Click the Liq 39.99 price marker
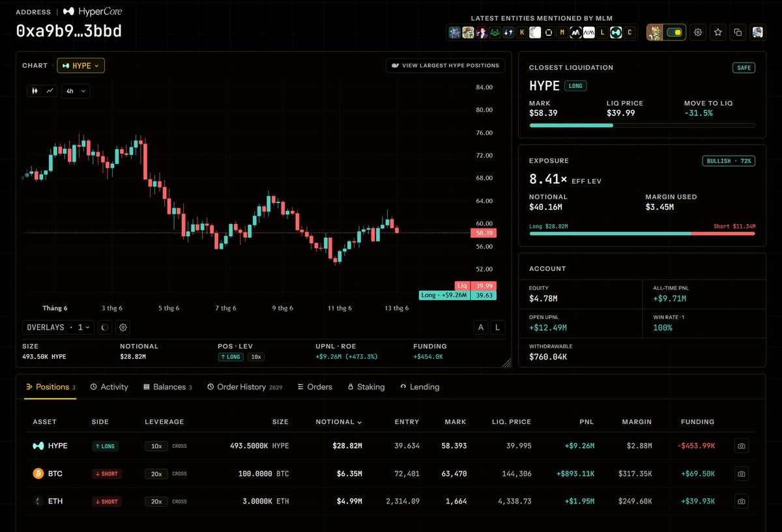Screen dimensions: 782x532 click(x=475, y=286)
